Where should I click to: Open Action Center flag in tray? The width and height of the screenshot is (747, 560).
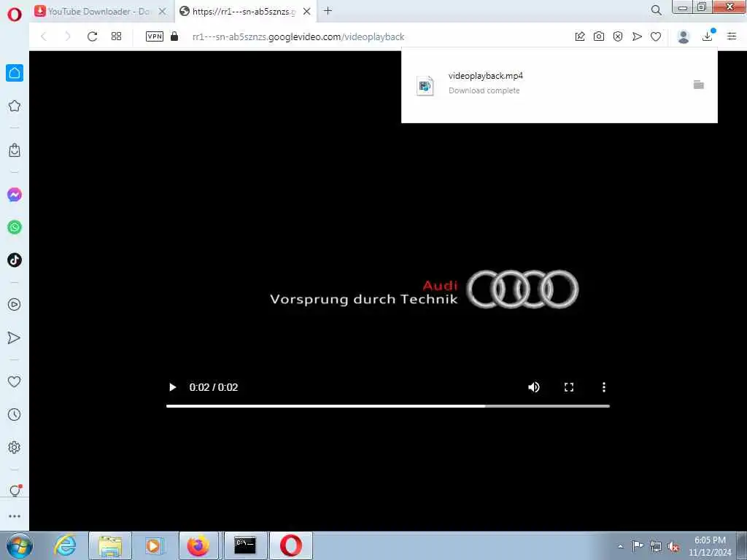click(x=638, y=546)
